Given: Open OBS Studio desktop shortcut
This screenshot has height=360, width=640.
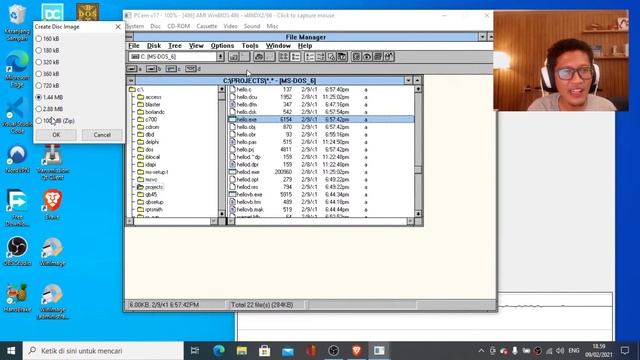Looking at the screenshot, I should click(17, 251).
